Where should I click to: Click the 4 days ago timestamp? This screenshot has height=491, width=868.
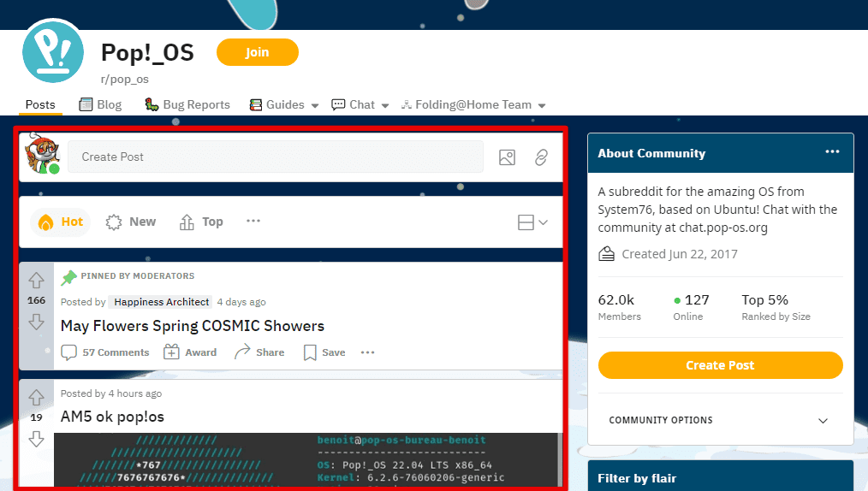241,302
